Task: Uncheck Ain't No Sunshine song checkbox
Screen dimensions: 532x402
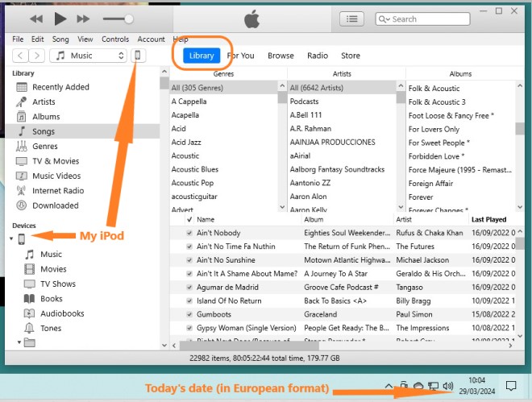Action: [189, 260]
